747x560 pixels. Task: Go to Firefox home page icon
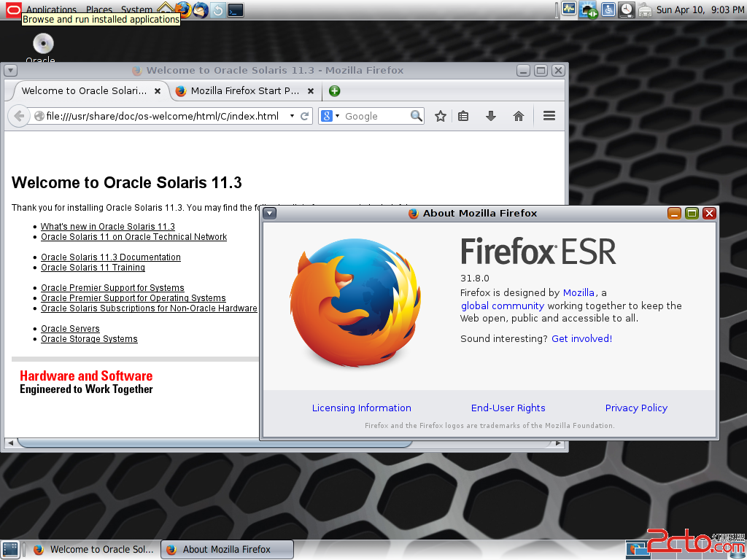point(519,116)
